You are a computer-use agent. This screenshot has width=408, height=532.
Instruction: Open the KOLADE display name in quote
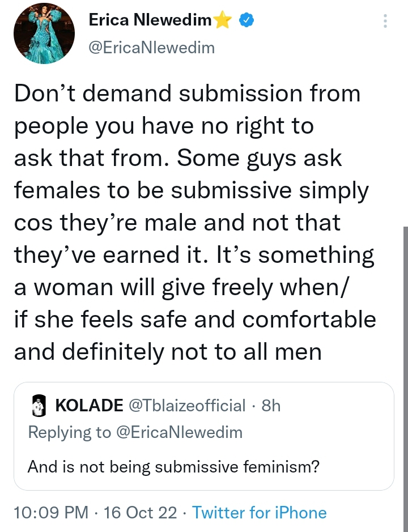click(x=90, y=406)
